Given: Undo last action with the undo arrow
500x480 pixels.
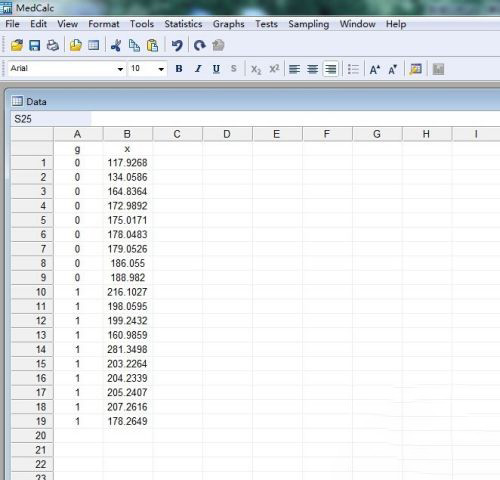Looking at the screenshot, I should click(177, 45).
